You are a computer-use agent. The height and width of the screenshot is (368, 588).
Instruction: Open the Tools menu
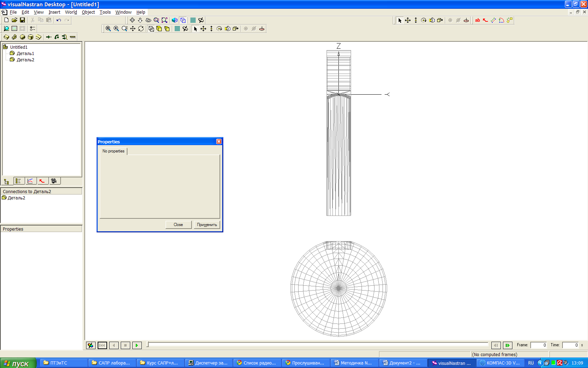click(105, 12)
